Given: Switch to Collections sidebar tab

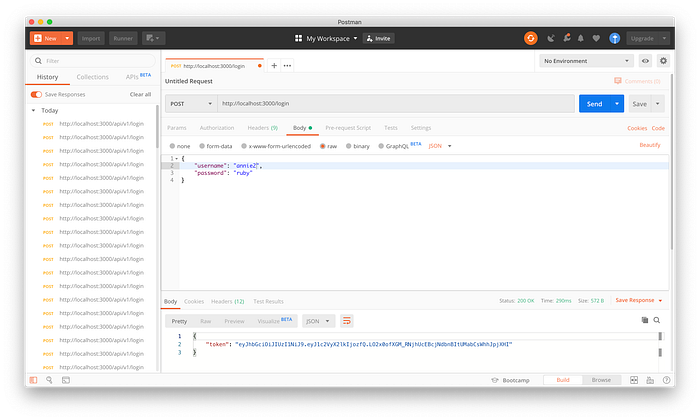Looking at the screenshot, I should coord(92,77).
